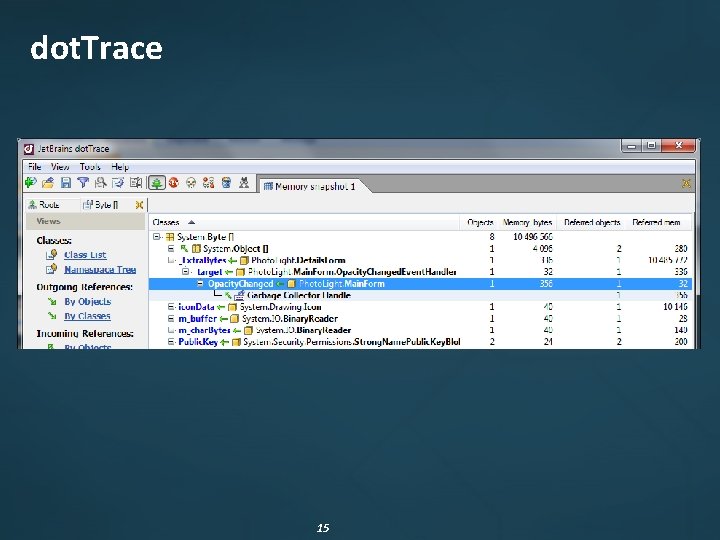Screen dimensions: 720x540
Task: Click the Views panel header
Action: click(x=85, y=221)
